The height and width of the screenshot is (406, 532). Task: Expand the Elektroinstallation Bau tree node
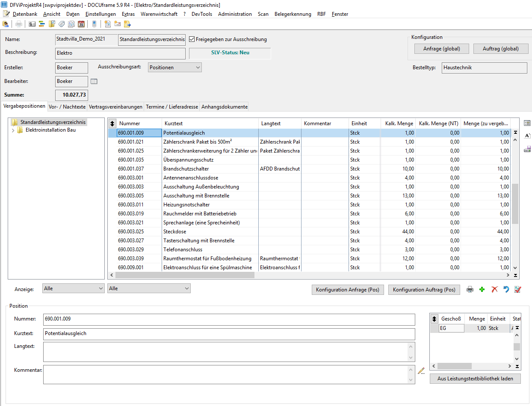coord(13,130)
